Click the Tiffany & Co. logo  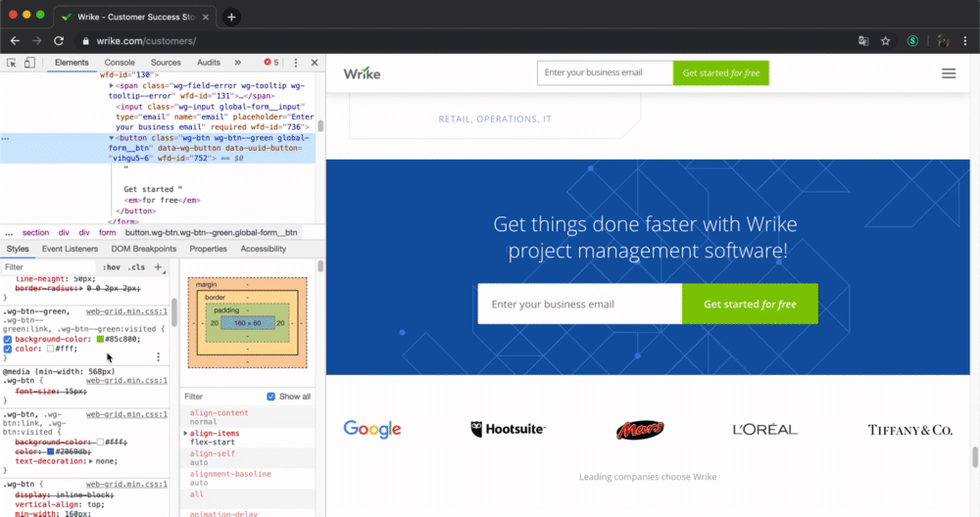910,430
